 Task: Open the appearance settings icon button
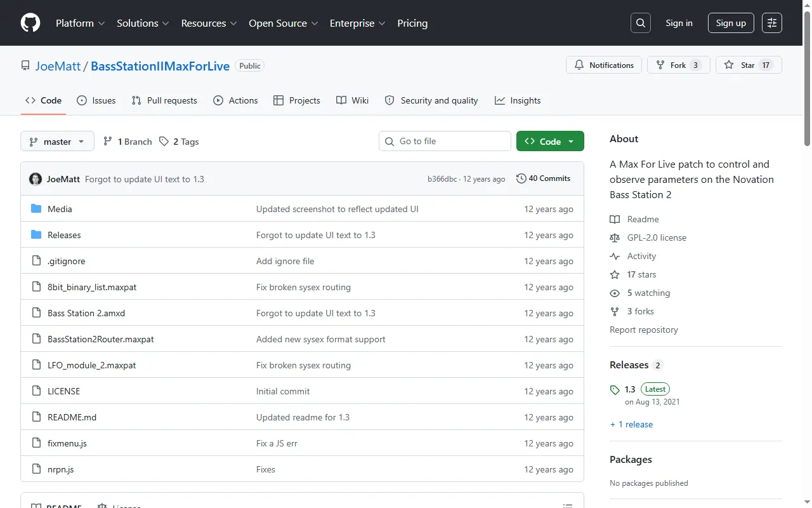(x=772, y=23)
